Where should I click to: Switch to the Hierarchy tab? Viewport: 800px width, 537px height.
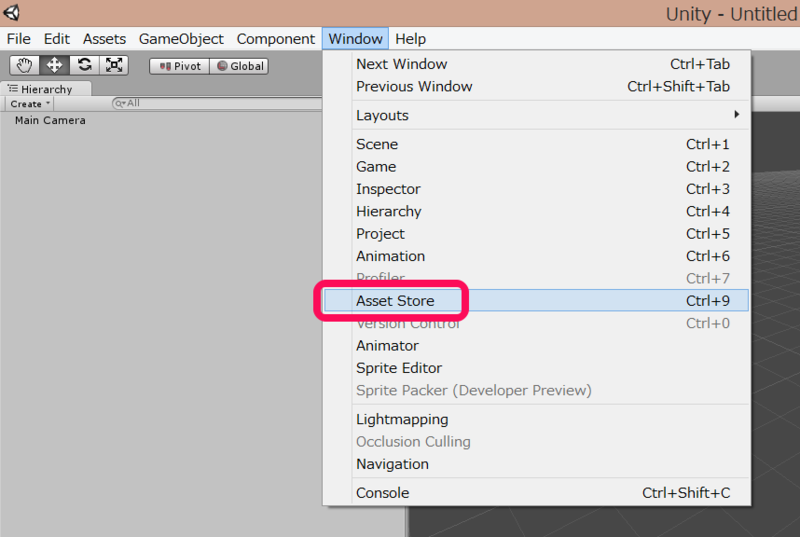46,89
